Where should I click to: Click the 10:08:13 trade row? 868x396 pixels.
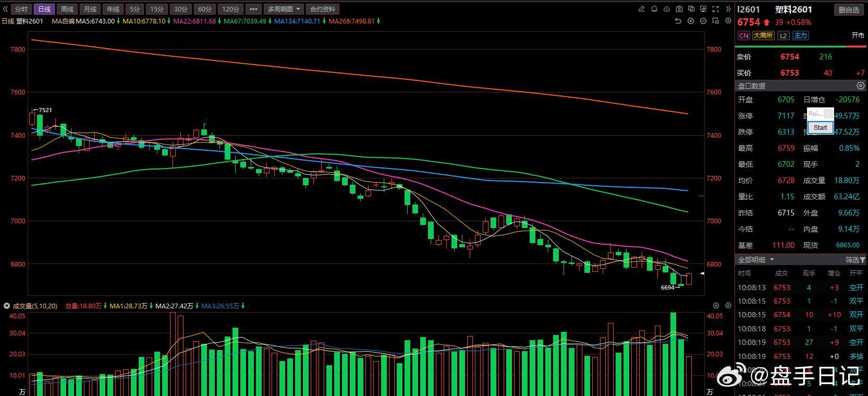800,287
